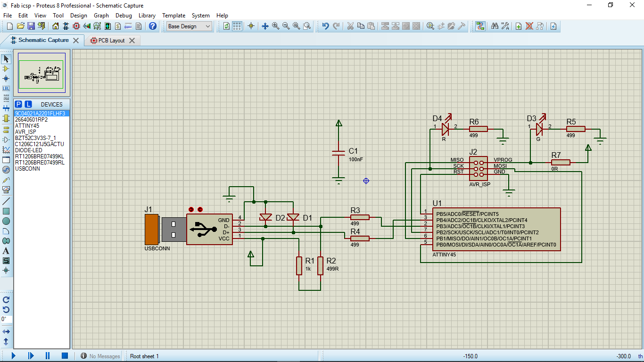This screenshot has width=644, height=362.
Task: Close the Schematic Capture tab
Action: click(76, 41)
